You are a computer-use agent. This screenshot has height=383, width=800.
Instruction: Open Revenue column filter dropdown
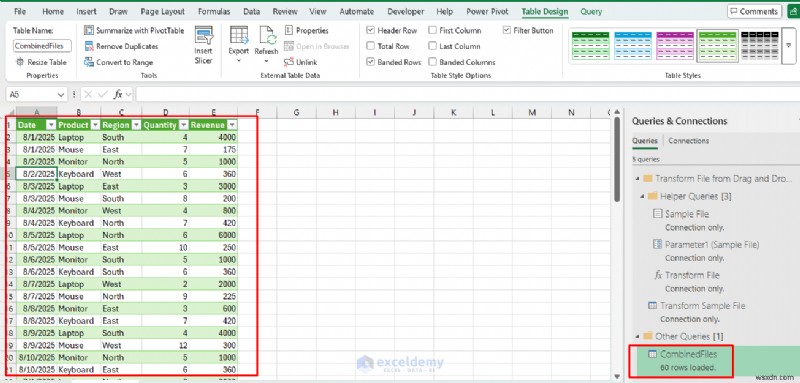(232, 125)
